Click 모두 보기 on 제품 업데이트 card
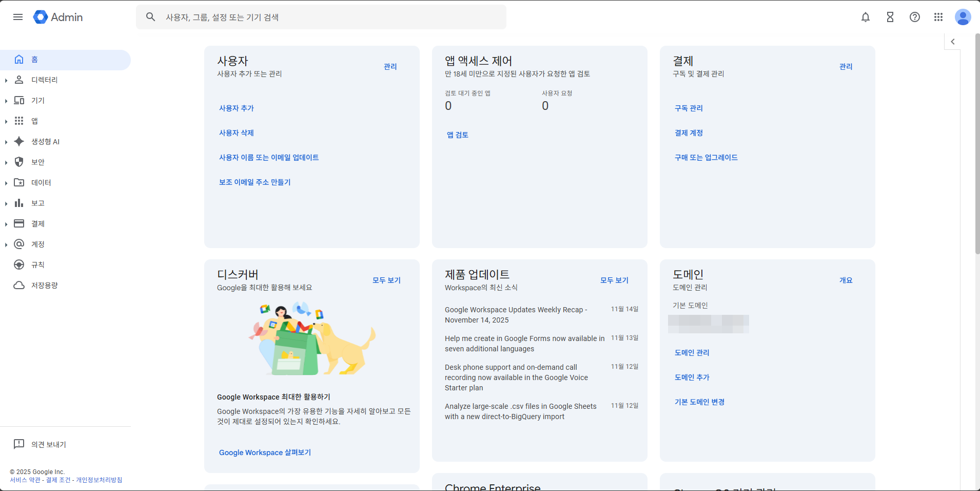Screen dimensions: 980x491 coord(614,280)
